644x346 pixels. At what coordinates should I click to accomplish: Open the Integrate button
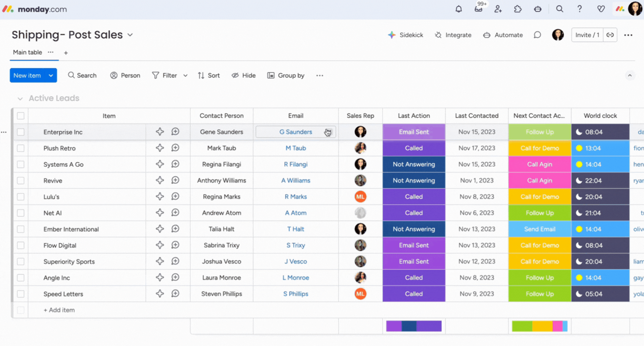tap(453, 35)
